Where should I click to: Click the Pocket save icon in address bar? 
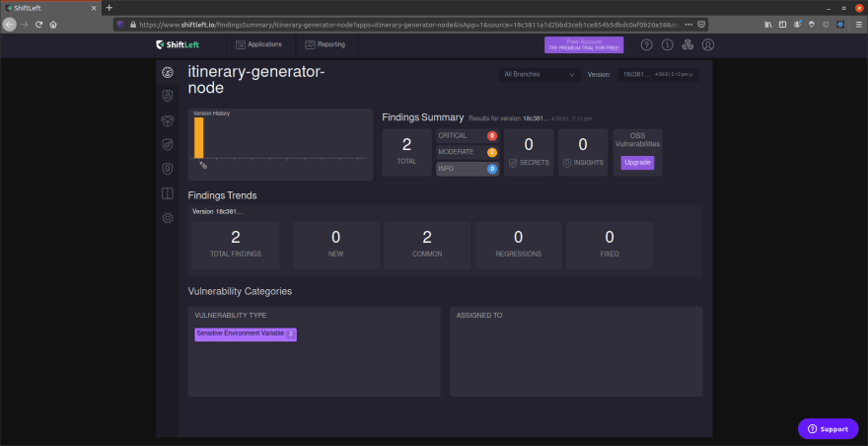click(701, 25)
